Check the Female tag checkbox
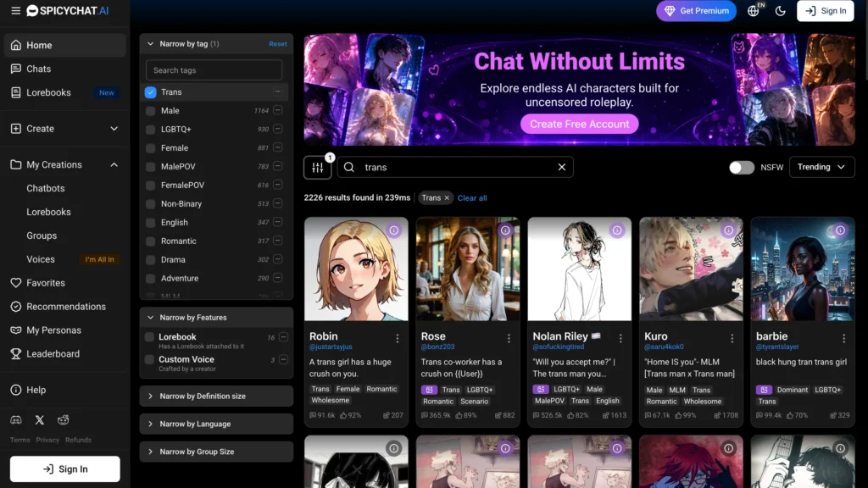868x488 pixels. (x=151, y=148)
